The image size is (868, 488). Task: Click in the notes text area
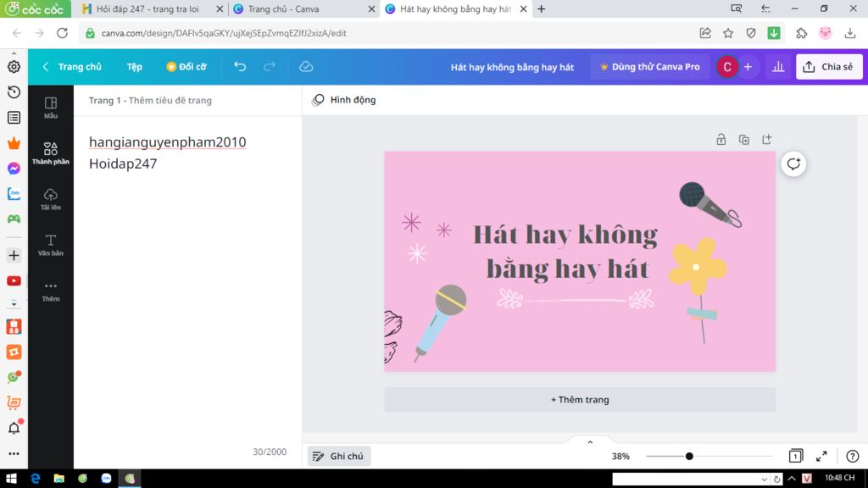click(x=187, y=277)
